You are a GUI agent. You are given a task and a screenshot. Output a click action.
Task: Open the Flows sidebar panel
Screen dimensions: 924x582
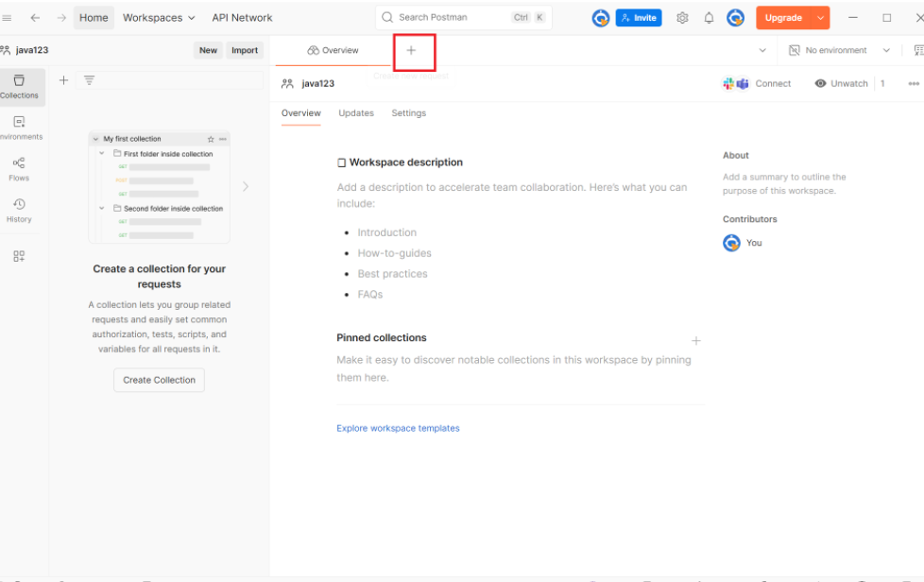20,169
